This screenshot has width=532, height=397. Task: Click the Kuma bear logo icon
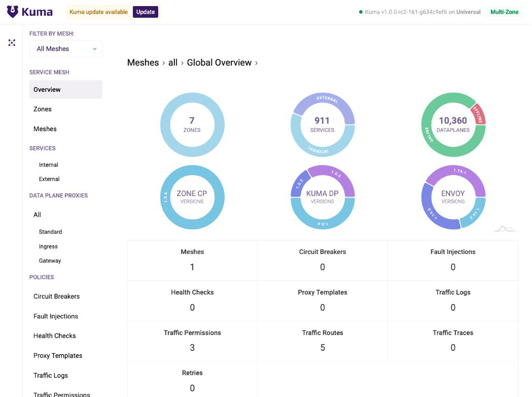(x=13, y=12)
